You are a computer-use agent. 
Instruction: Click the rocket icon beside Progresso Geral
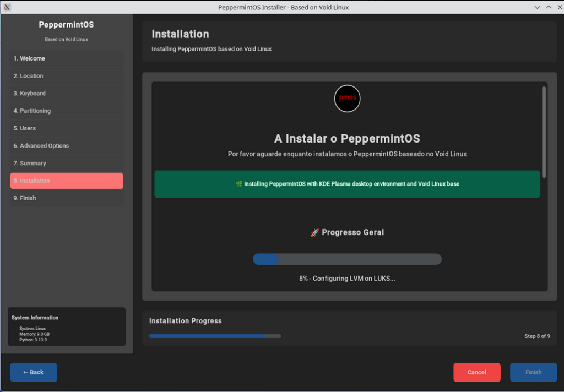[x=314, y=233]
